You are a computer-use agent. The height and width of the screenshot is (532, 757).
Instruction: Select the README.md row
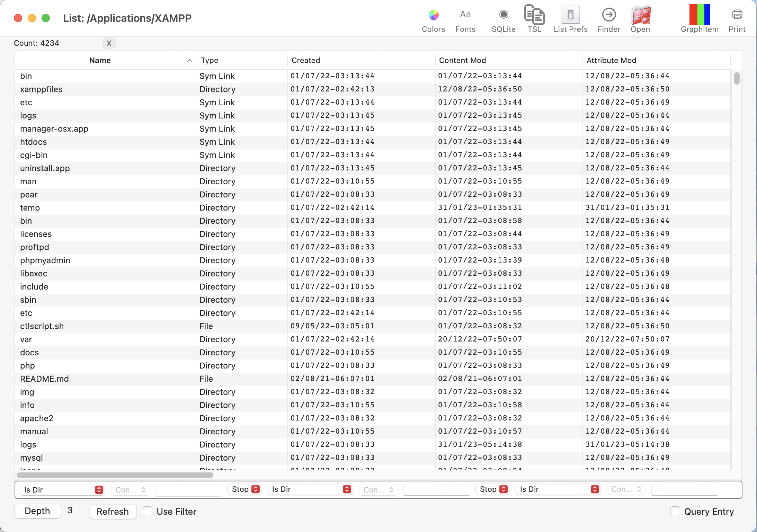click(x=373, y=379)
